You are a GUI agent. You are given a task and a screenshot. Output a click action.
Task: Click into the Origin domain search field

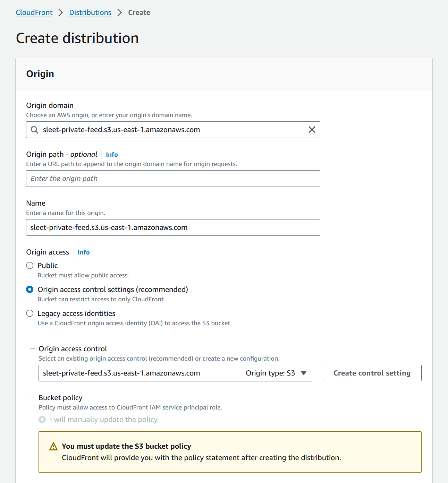[173, 130]
